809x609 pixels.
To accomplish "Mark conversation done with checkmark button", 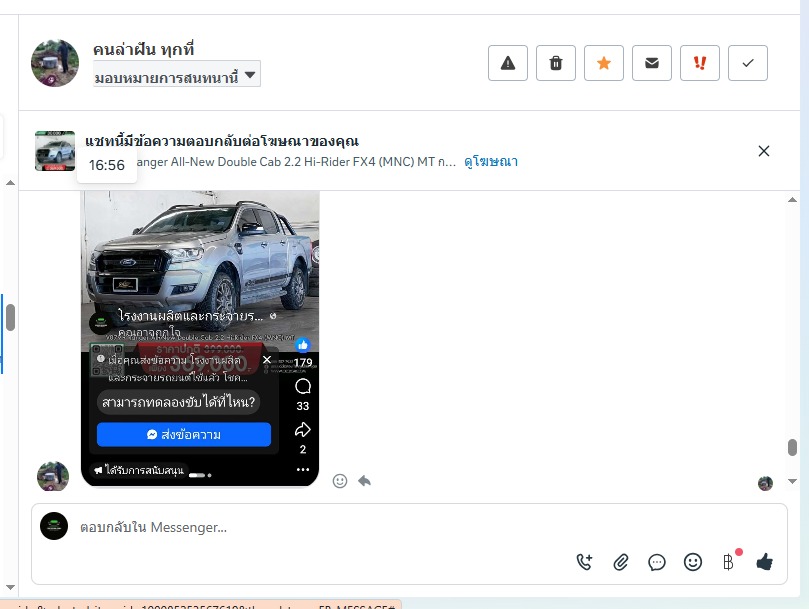I will click(x=748, y=63).
